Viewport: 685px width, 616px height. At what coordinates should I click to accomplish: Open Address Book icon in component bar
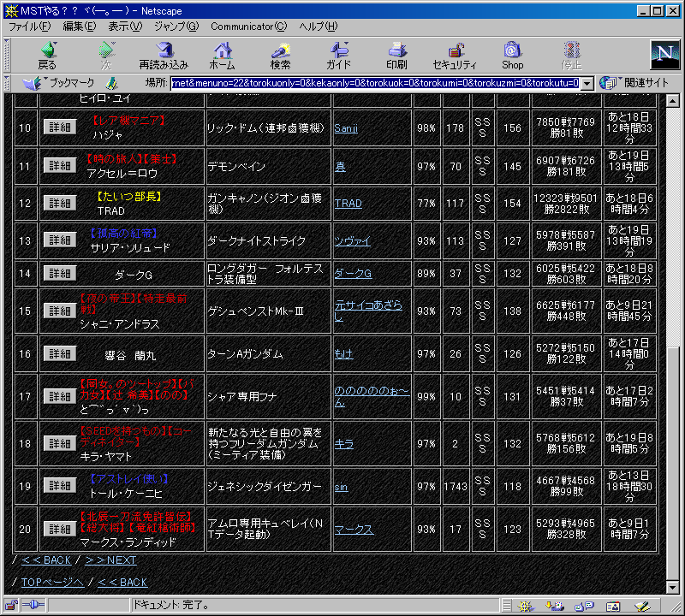pyautogui.click(x=613, y=606)
